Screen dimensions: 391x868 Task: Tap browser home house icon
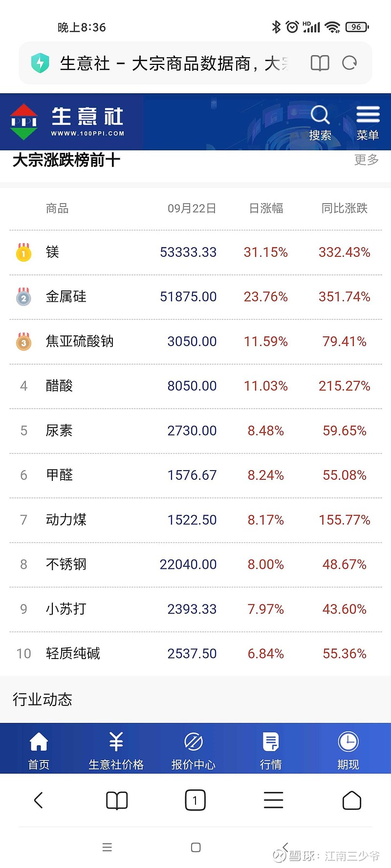pyautogui.click(x=351, y=800)
